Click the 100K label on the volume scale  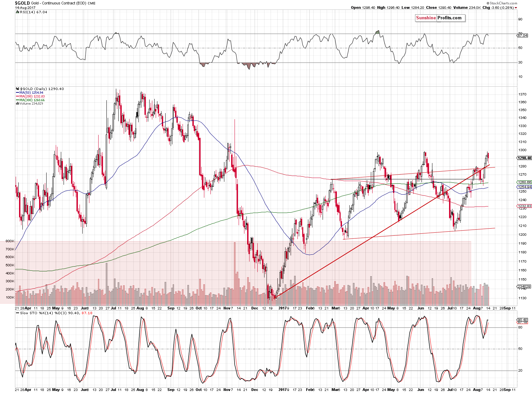click(10, 297)
